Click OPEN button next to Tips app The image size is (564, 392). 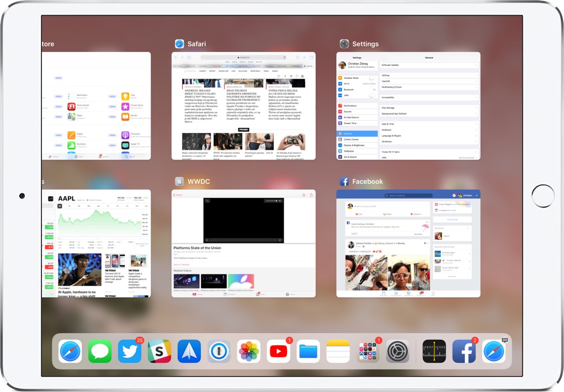click(113, 96)
